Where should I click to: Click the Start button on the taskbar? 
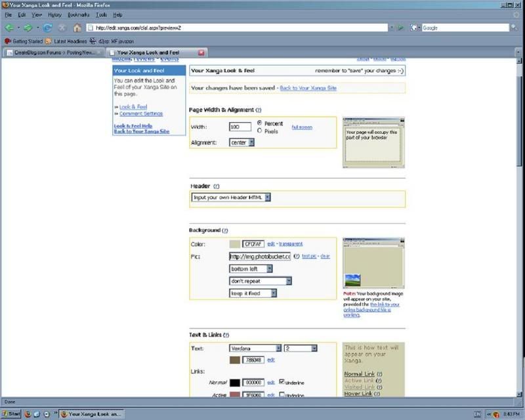pos(11,414)
